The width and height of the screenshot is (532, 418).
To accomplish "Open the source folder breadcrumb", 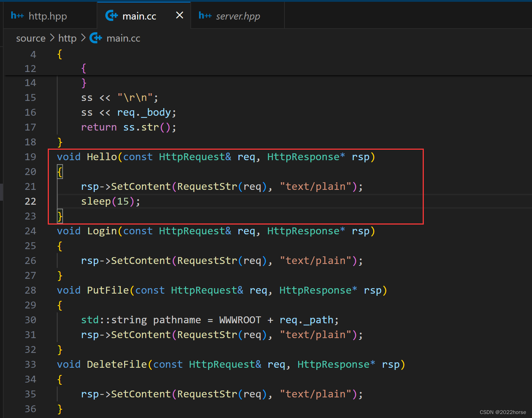I will point(31,38).
